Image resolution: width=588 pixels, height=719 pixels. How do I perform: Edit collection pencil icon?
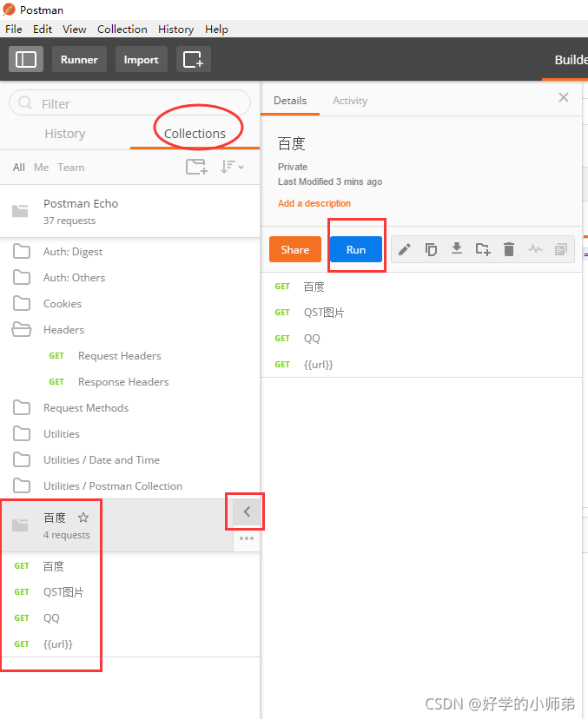[405, 249]
